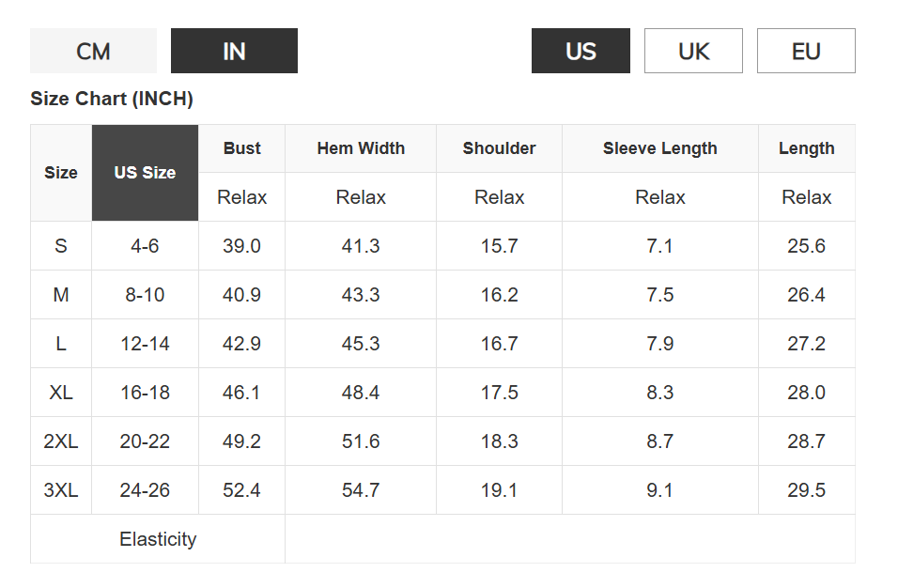This screenshot has height=588, width=898.
Task: Click the 2XL bust value 49.2
Action: 241,441
